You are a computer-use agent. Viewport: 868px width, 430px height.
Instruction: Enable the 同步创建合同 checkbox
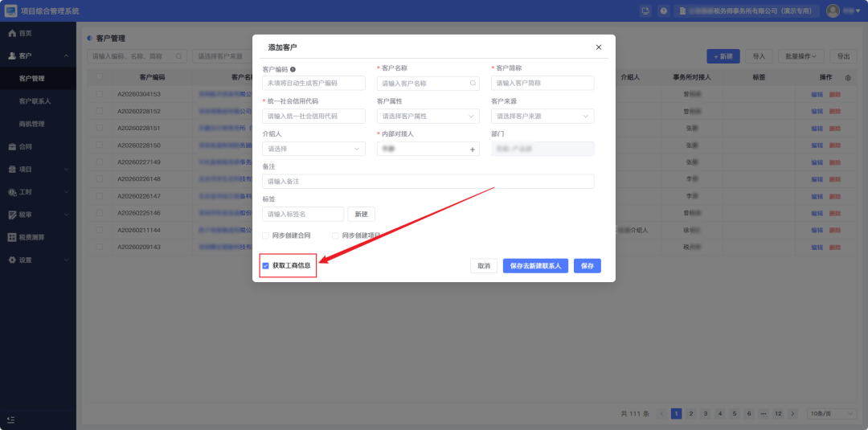pos(266,235)
